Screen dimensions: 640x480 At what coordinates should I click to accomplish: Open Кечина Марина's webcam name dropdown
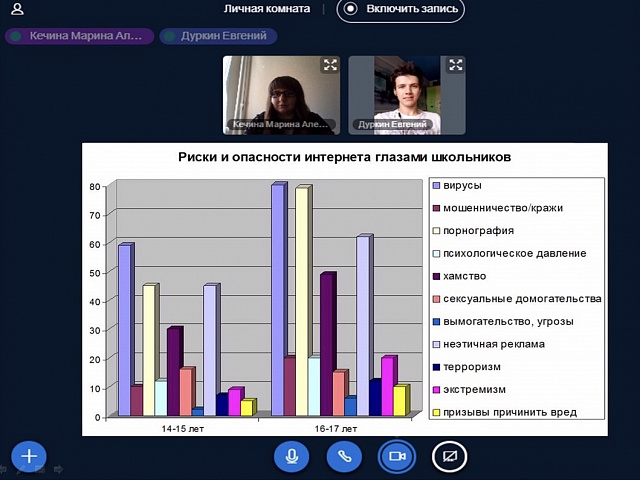[279, 125]
